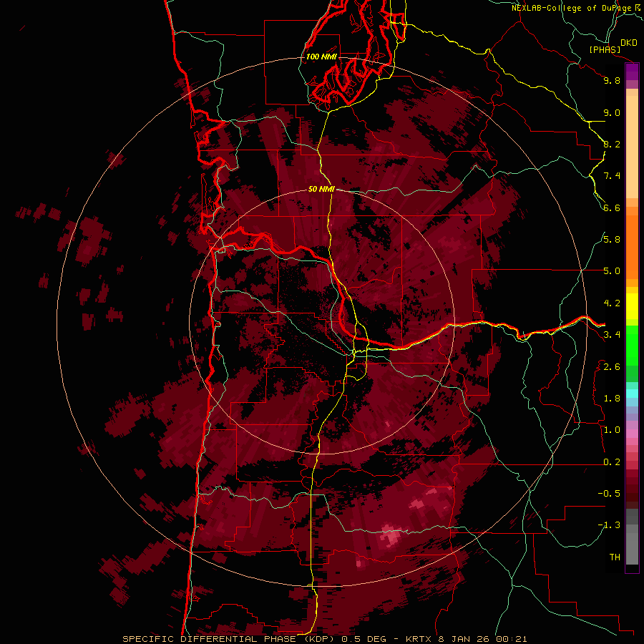Pick the cyan segment of the color bar
Viewport: 644px width, 644px height.
coord(632,393)
